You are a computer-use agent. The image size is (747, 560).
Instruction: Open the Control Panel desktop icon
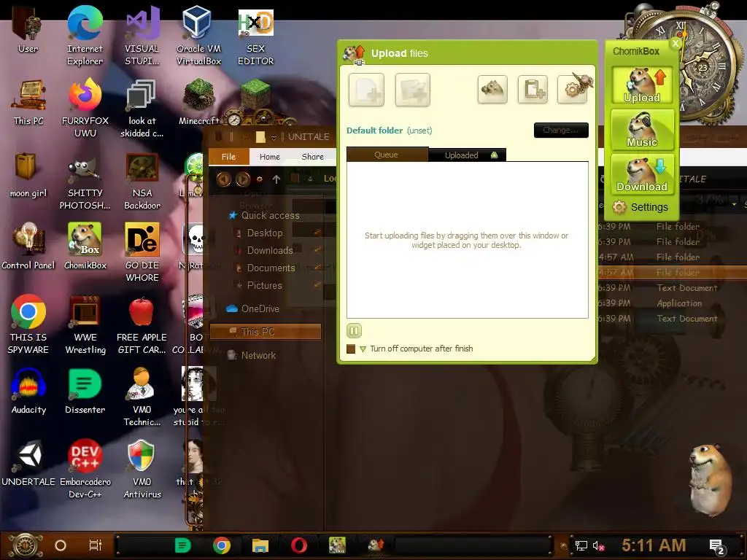tap(28, 246)
